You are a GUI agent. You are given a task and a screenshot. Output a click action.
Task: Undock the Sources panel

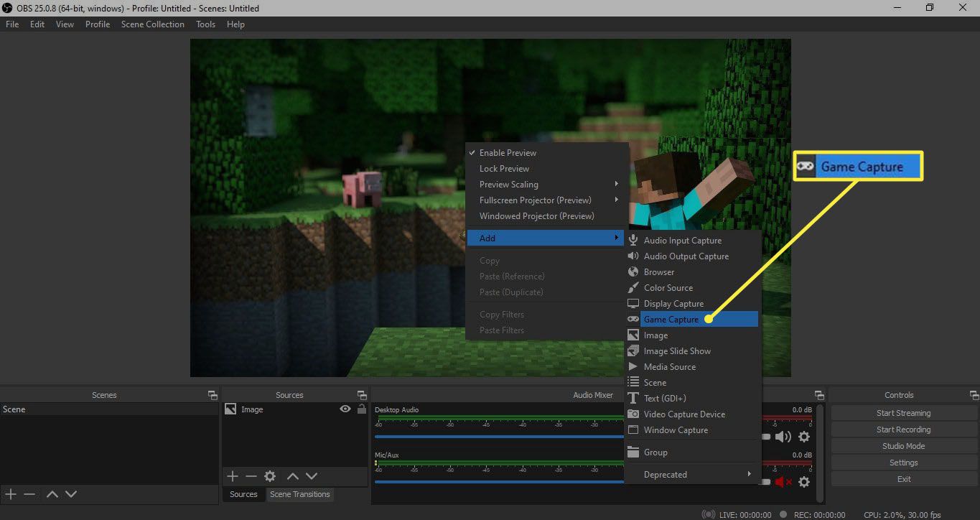(362, 395)
